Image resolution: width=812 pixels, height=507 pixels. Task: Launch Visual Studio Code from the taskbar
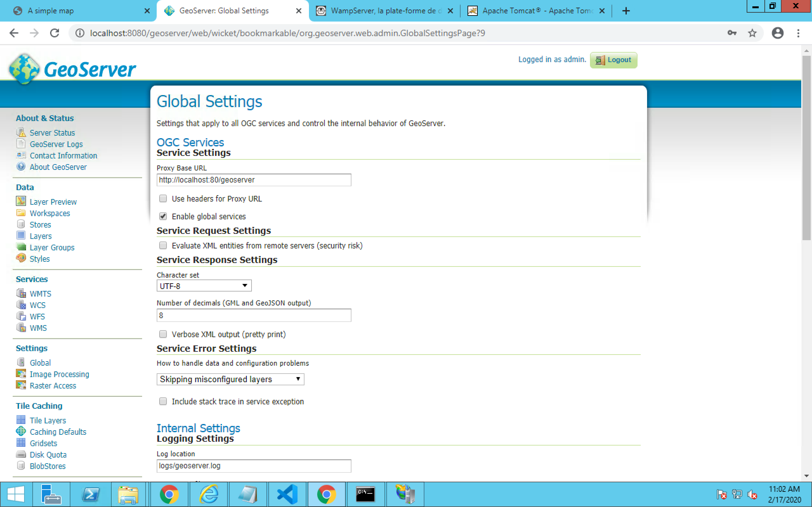pos(288,494)
